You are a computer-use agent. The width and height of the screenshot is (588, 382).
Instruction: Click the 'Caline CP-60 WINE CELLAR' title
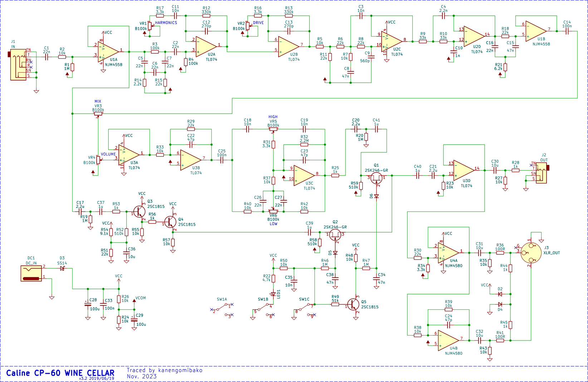pos(60,373)
